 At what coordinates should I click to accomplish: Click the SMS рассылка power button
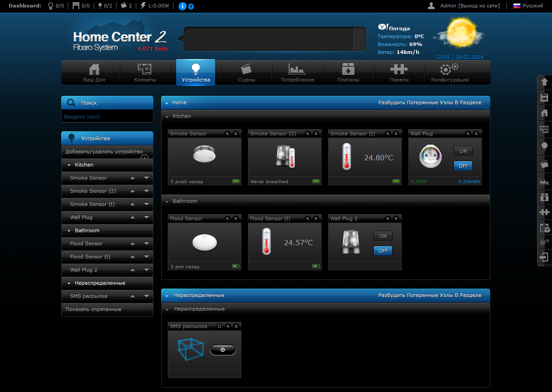223,350
